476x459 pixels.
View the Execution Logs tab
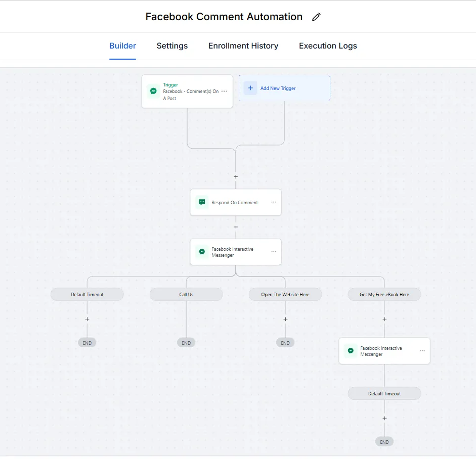(x=328, y=46)
